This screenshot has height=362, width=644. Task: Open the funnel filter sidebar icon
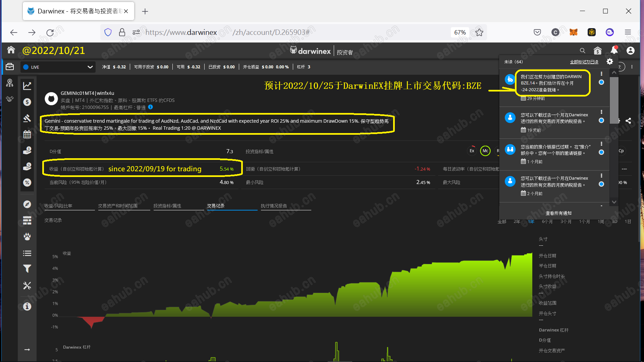click(x=27, y=269)
